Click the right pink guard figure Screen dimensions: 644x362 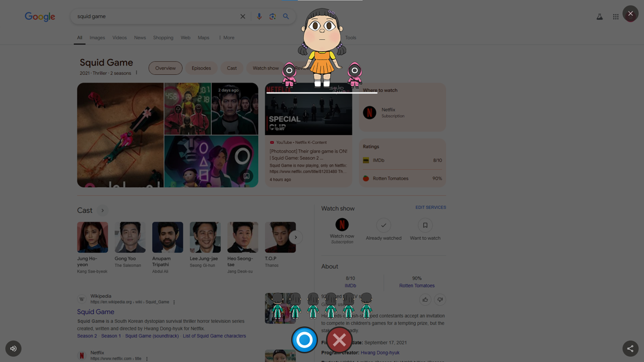coord(354,75)
